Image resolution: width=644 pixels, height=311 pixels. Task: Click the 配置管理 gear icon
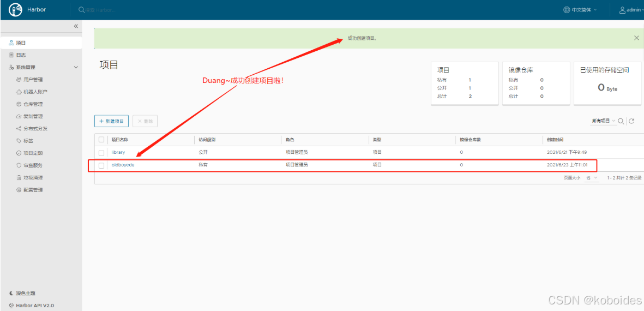[x=19, y=190]
